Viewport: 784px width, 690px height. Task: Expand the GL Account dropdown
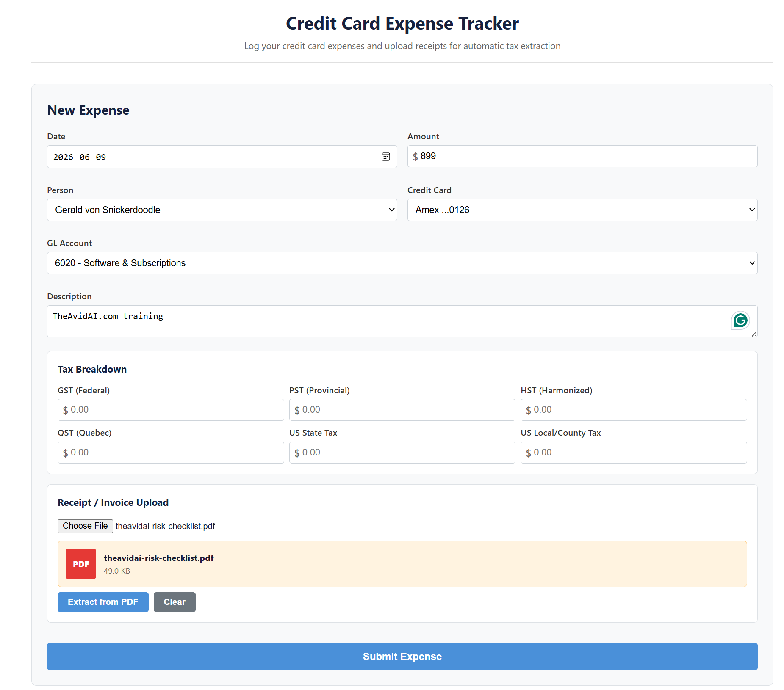pyautogui.click(x=402, y=263)
